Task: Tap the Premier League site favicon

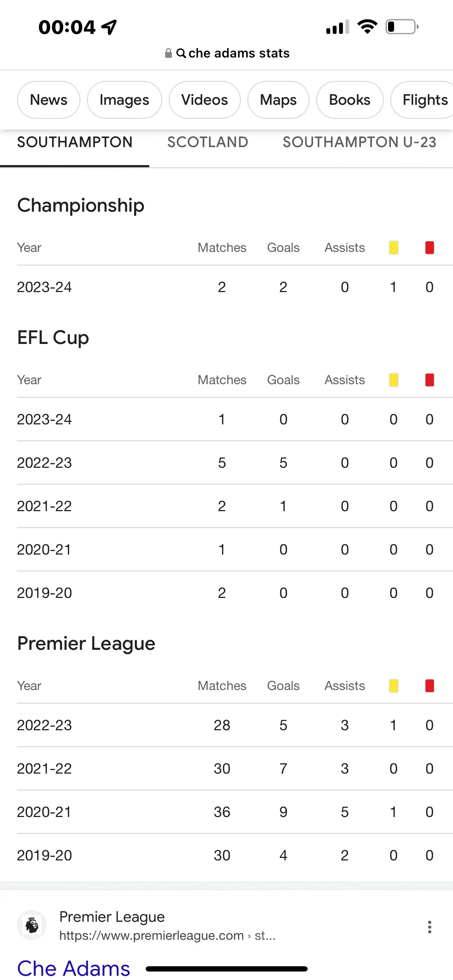Action: pos(32,925)
